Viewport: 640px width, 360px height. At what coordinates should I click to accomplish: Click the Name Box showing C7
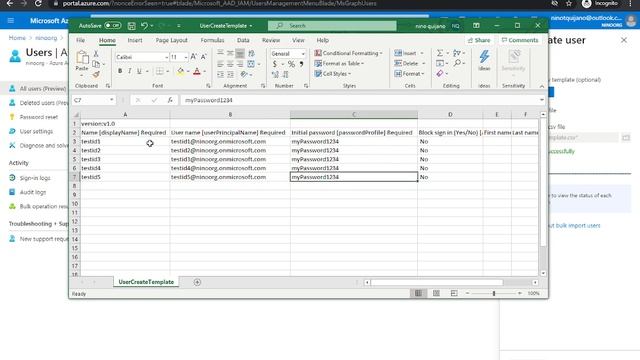pos(93,100)
